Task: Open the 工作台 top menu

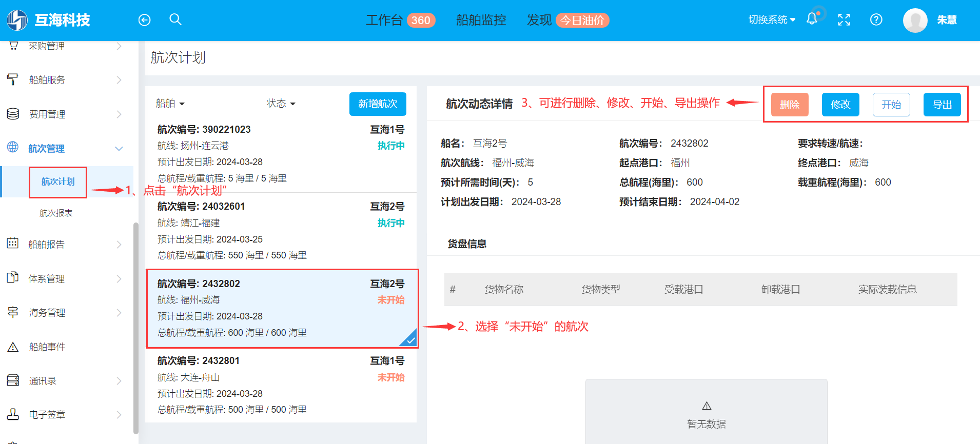Action: [384, 20]
